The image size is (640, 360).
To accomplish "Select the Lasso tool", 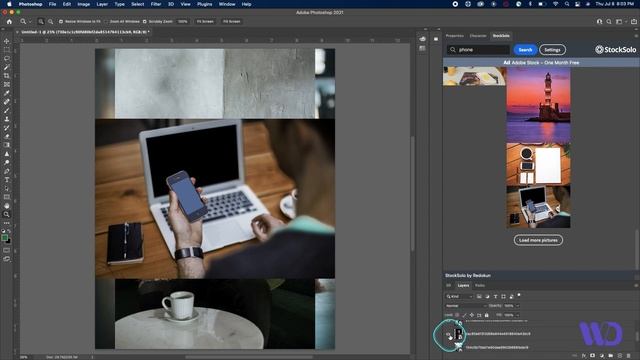I will point(7,58).
